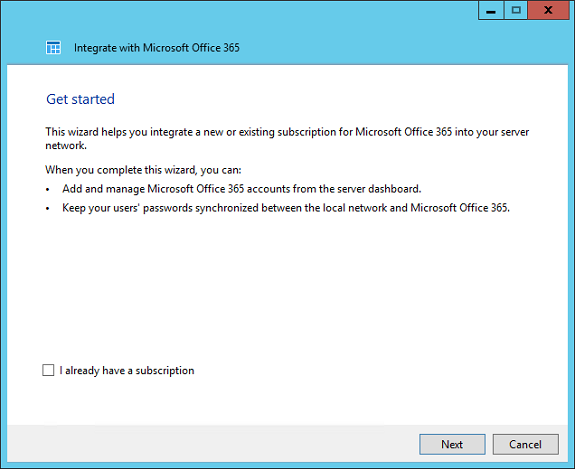Viewport: 575px width, 470px height.
Task: Minimize the integration wizard window
Action: [x=491, y=10]
